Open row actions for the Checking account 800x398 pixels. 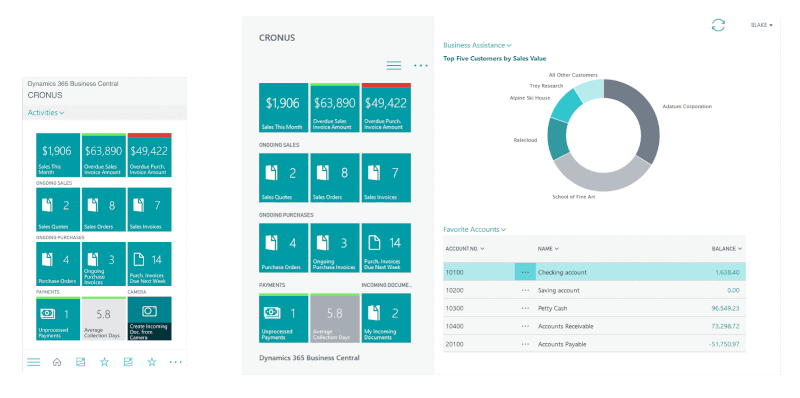click(526, 272)
